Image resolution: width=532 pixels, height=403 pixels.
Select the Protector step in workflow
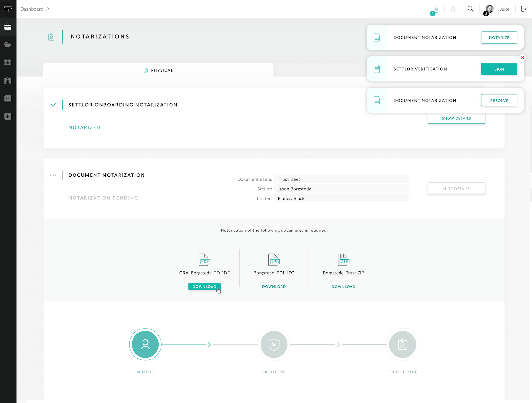point(274,344)
